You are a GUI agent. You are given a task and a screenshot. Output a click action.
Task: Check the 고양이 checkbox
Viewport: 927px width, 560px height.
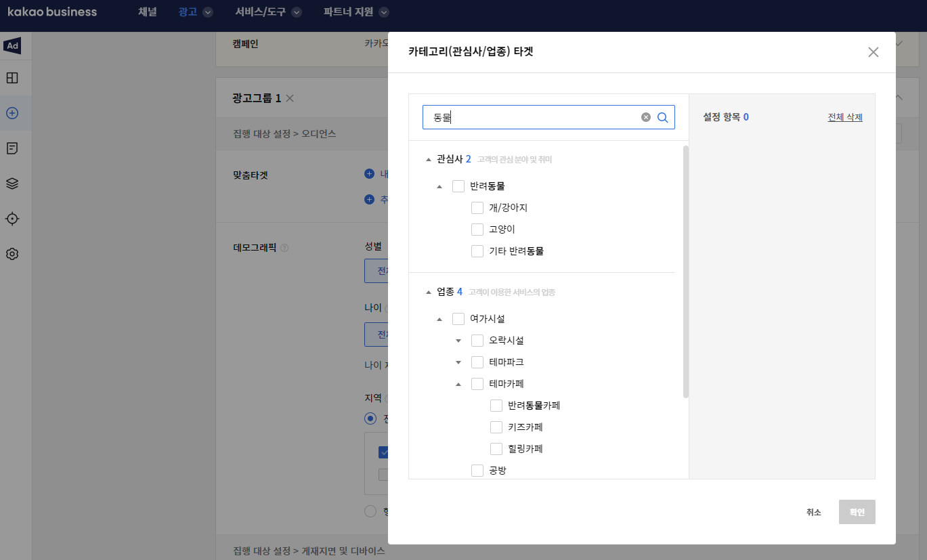477,230
